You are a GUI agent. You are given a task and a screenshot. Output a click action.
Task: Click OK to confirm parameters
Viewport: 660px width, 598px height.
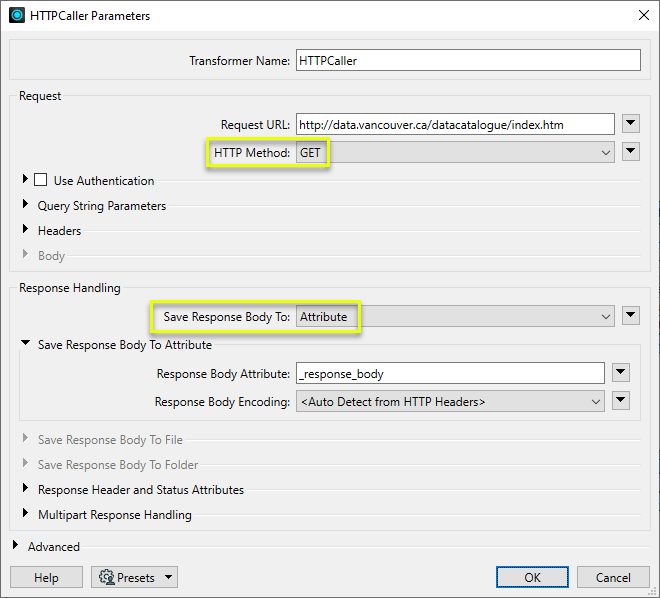[x=532, y=577]
